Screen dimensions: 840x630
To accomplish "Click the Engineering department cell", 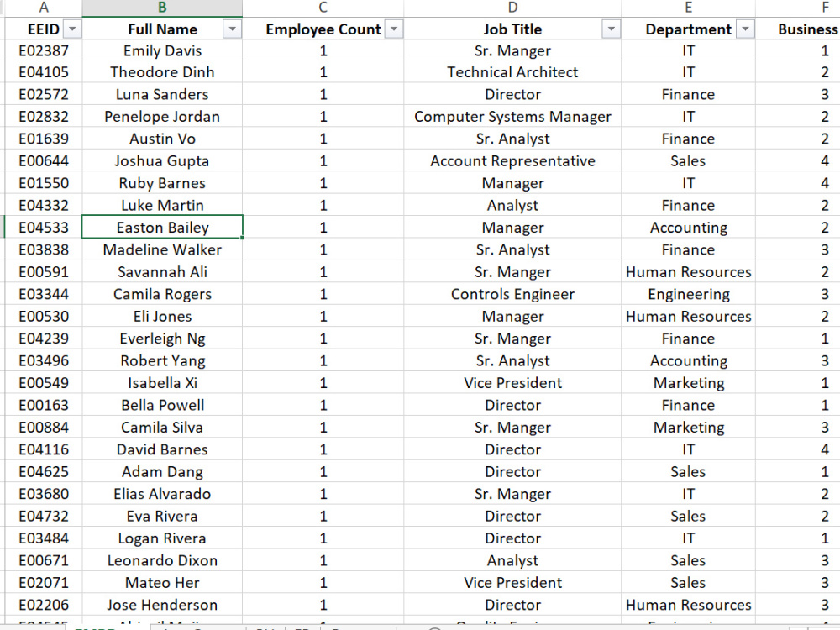I will click(x=689, y=294).
